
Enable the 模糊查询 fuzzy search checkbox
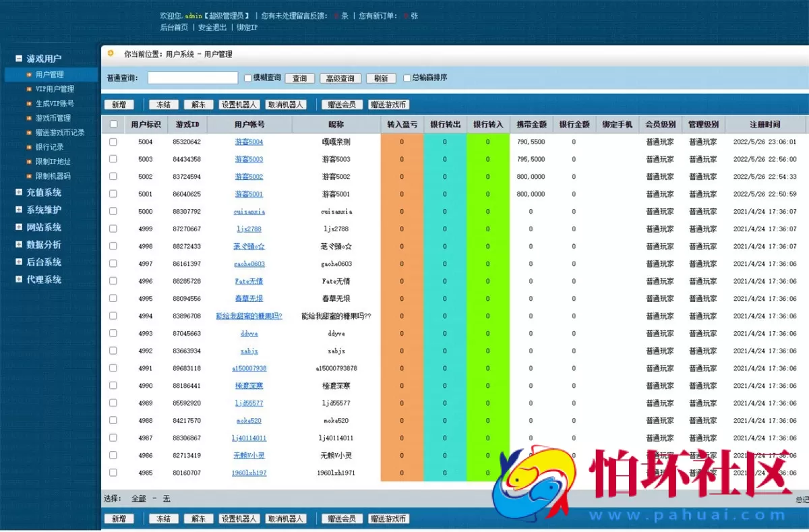click(x=249, y=78)
